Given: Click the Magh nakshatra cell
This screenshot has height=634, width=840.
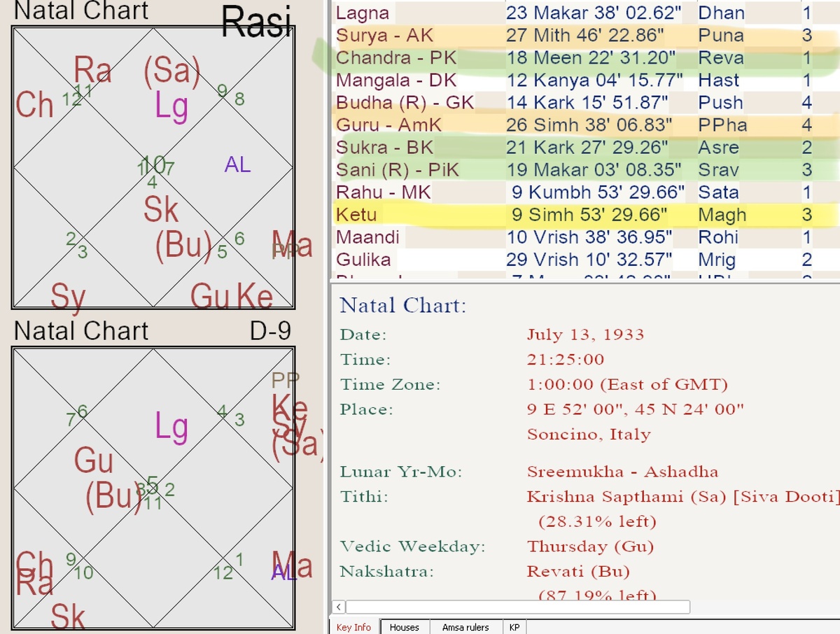Looking at the screenshot, I should (722, 214).
